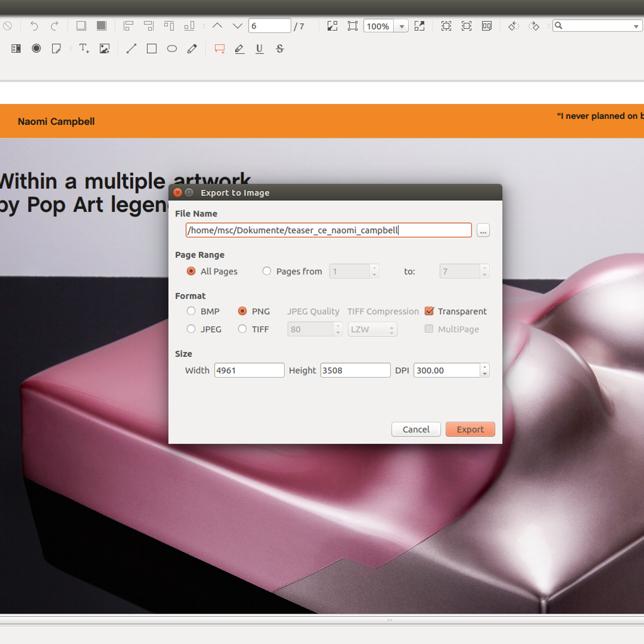644x644 pixels.
Task: Select the sticky note comment tool
Action: [x=219, y=49]
